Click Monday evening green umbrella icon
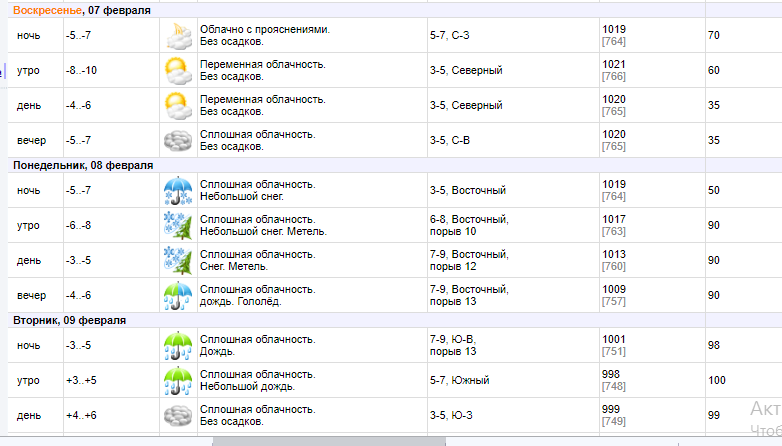Image resolution: width=782 pixels, height=446 pixels. pyautogui.click(x=177, y=295)
